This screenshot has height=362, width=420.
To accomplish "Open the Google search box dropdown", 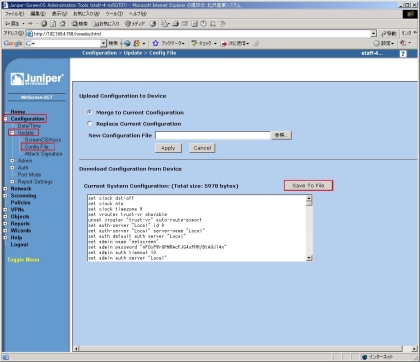I will click(x=103, y=43).
